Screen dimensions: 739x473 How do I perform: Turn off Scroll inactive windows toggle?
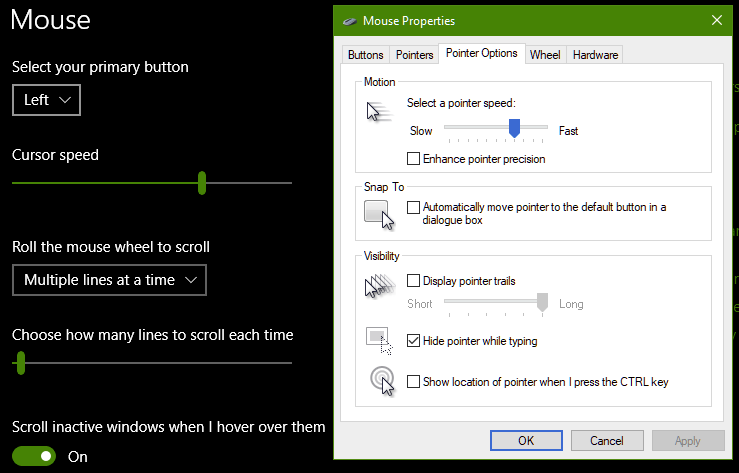(34, 456)
